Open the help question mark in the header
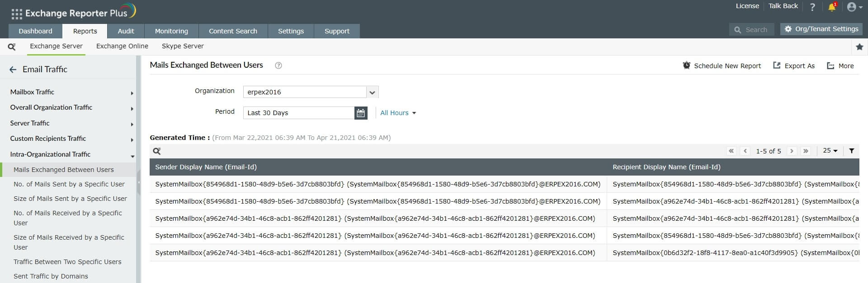Image resolution: width=868 pixels, height=283 pixels. click(x=812, y=7)
